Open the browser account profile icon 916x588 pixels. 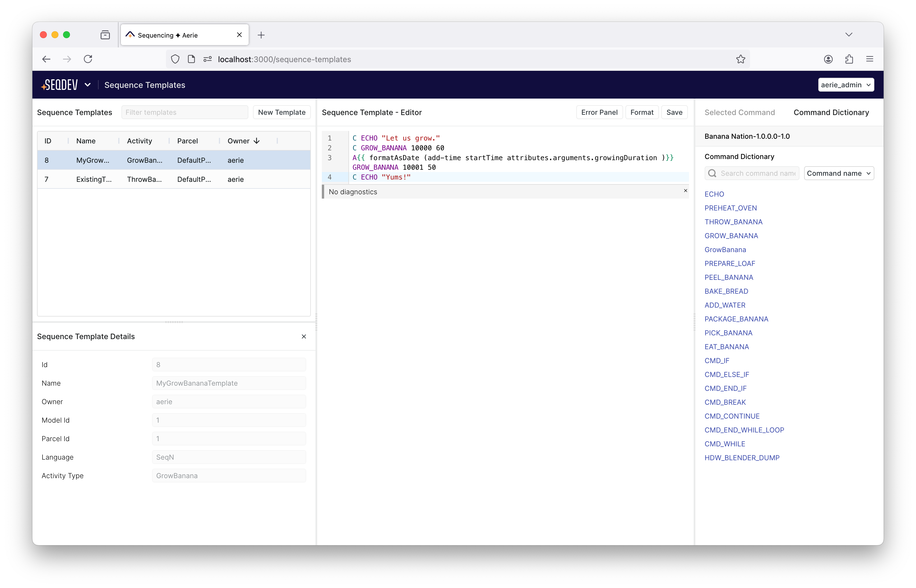click(828, 59)
